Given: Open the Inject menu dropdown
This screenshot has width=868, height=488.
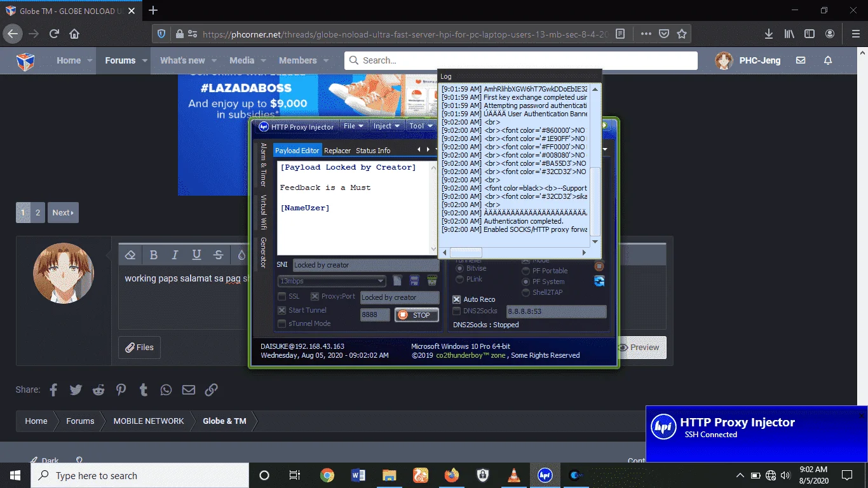Looking at the screenshot, I should coord(386,126).
